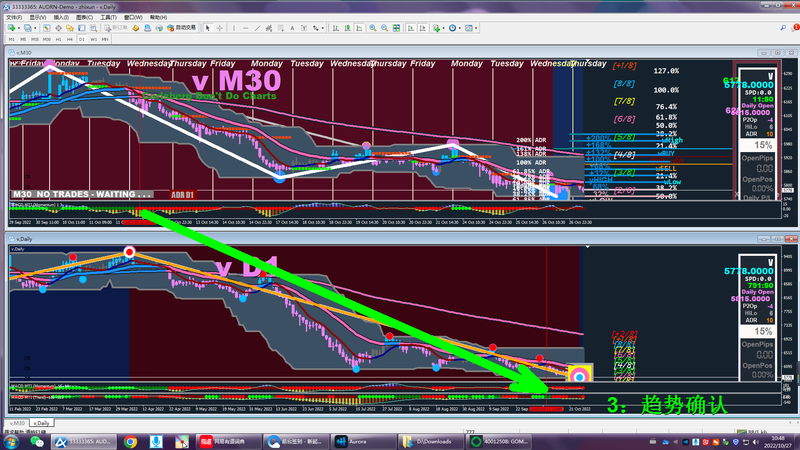
Task: Select the M5 timeframe button
Action: [23, 39]
